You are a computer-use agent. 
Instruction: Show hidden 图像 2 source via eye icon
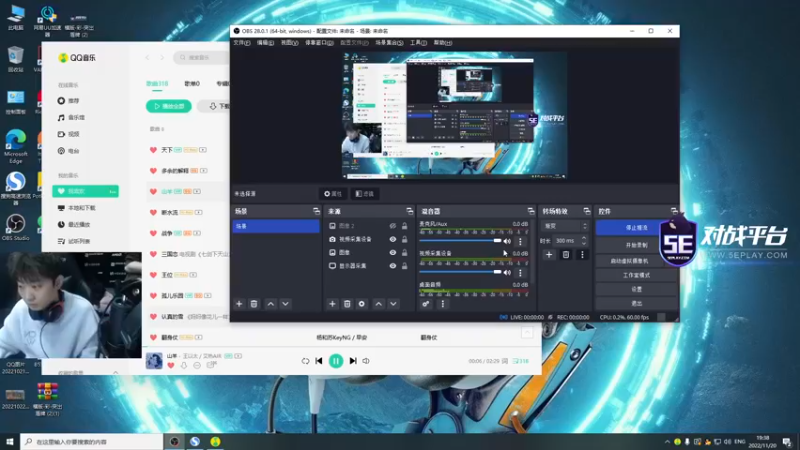tap(393, 226)
